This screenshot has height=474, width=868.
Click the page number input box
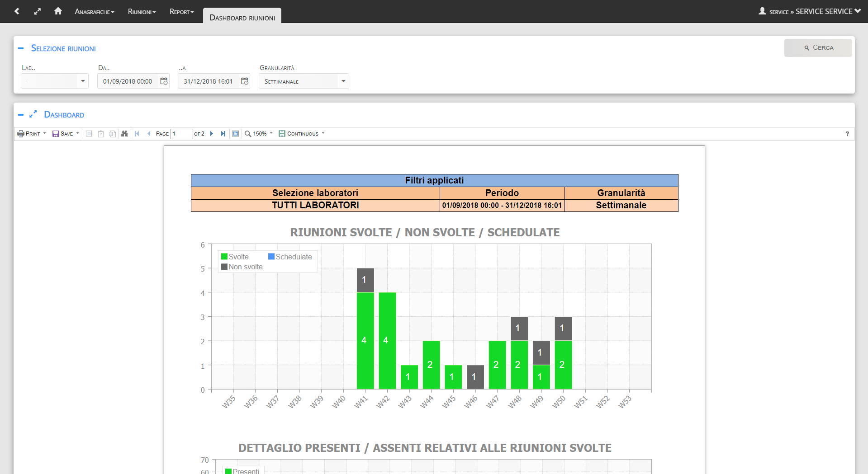tap(181, 134)
